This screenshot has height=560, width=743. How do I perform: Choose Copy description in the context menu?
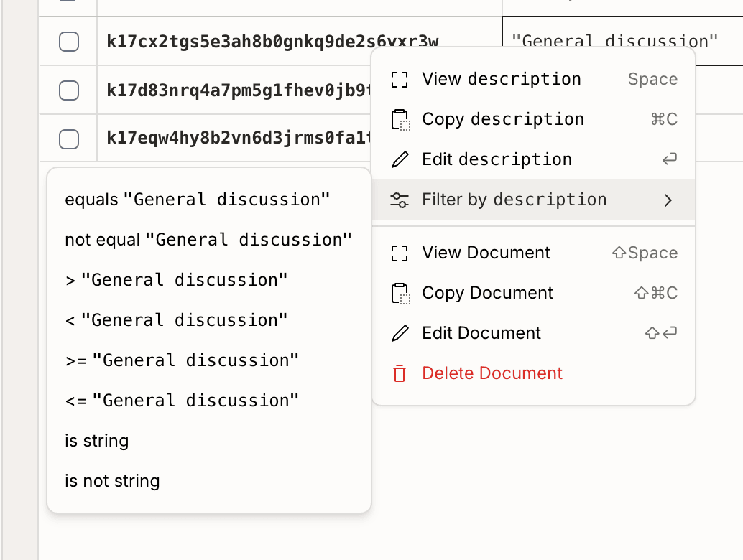coord(534,119)
